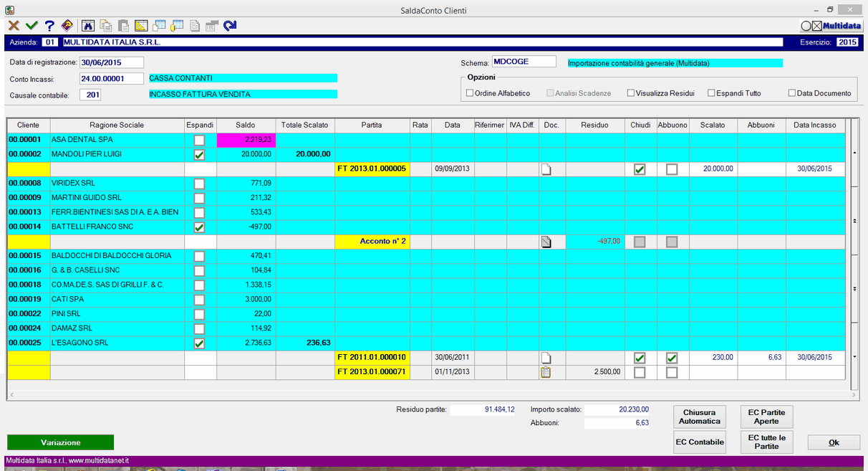Click the copy documents toolbar icon
This screenshot has height=471, width=868.
[106, 26]
